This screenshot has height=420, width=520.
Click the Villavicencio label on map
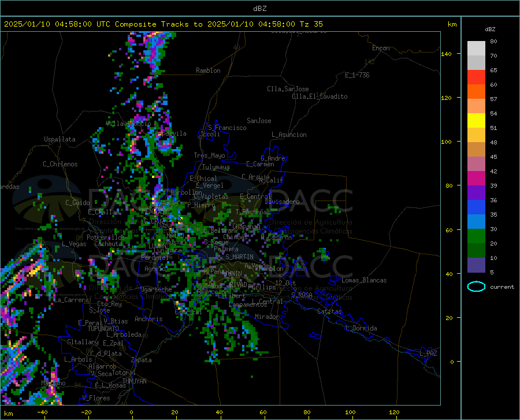[128, 124]
